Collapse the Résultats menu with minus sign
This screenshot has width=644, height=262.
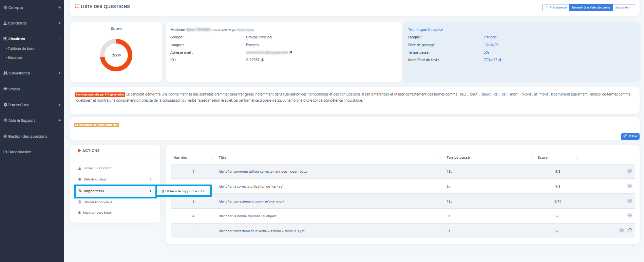[59, 39]
